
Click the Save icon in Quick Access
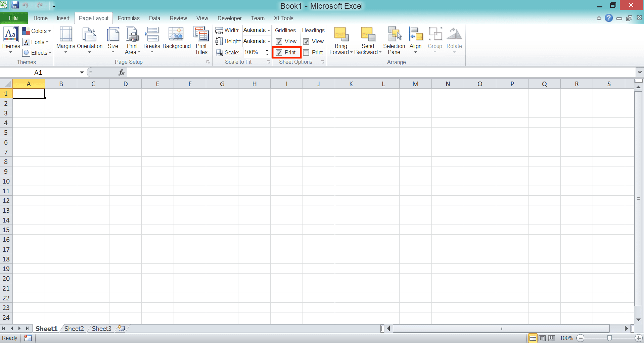pyautogui.click(x=15, y=5)
